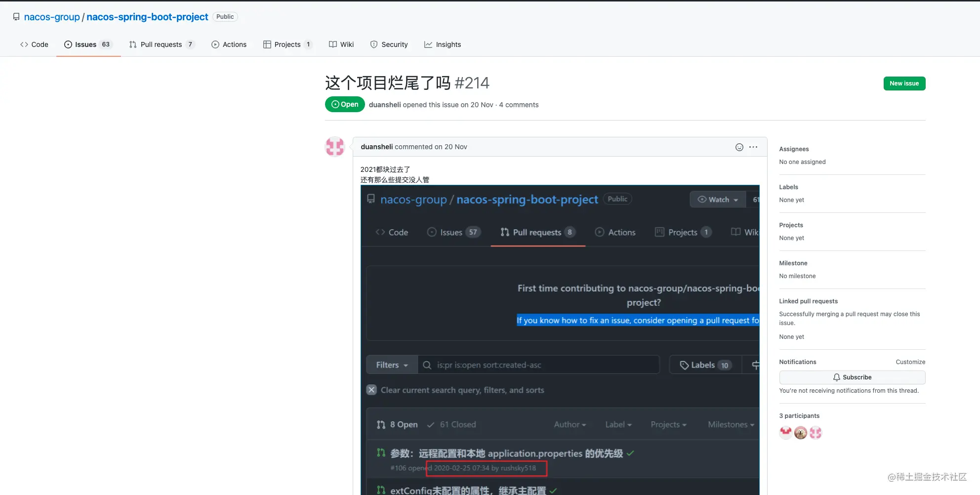Viewport: 980px width, 495px height.
Task: Click the Pull requests count badge 7
Action: point(190,44)
